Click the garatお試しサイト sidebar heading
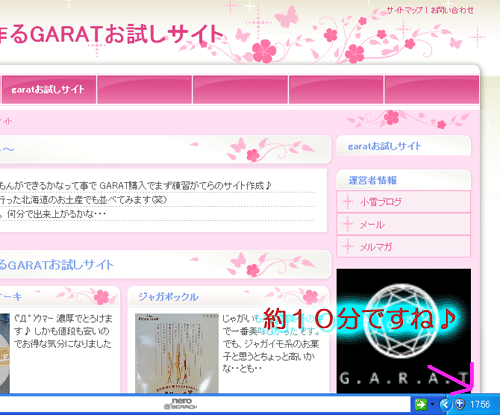The width and height of the screenshot is (500, 415). [x=384, y=146]
